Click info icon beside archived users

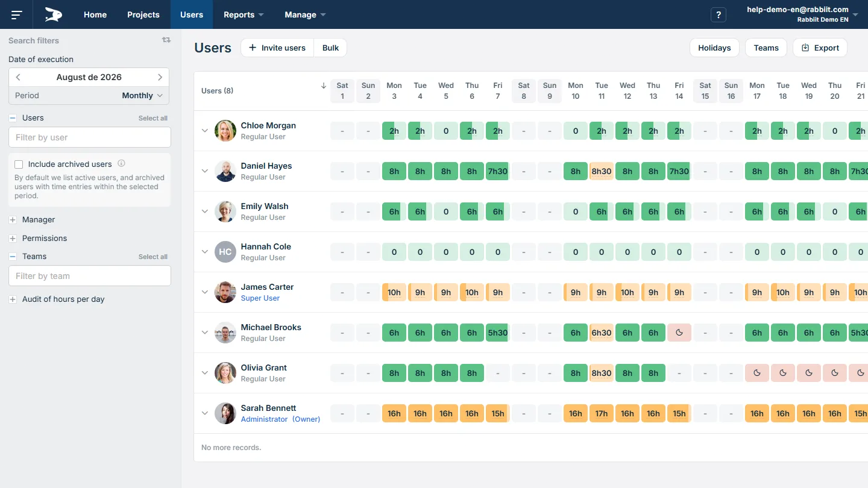[121, 163]
